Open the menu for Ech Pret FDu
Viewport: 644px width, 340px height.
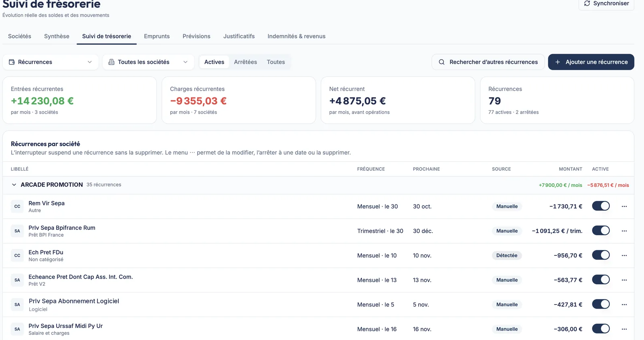pos(624,255)
